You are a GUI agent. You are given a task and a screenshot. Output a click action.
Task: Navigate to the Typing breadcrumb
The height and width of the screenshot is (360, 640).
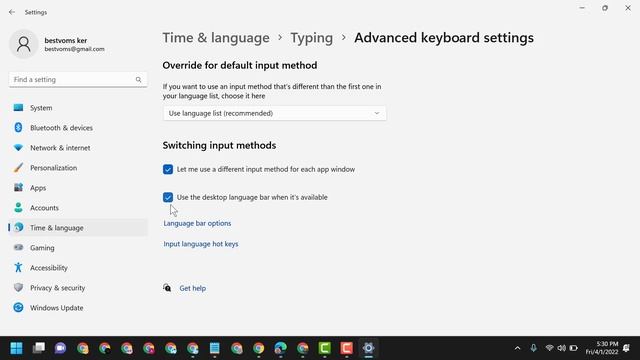coord(311,38)
